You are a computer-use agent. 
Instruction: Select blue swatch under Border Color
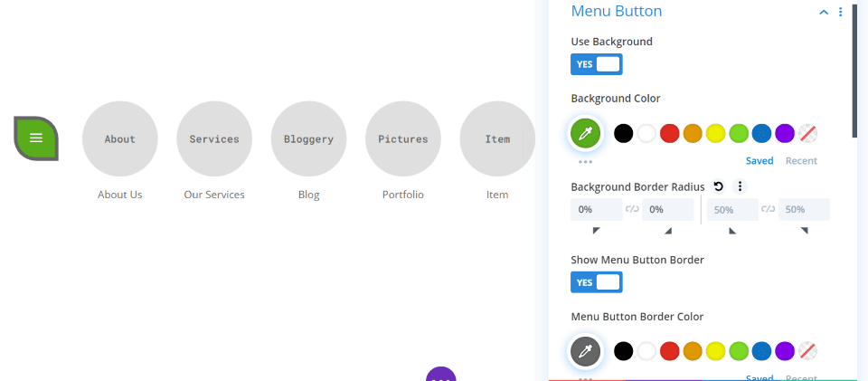(x=761, y=351)
